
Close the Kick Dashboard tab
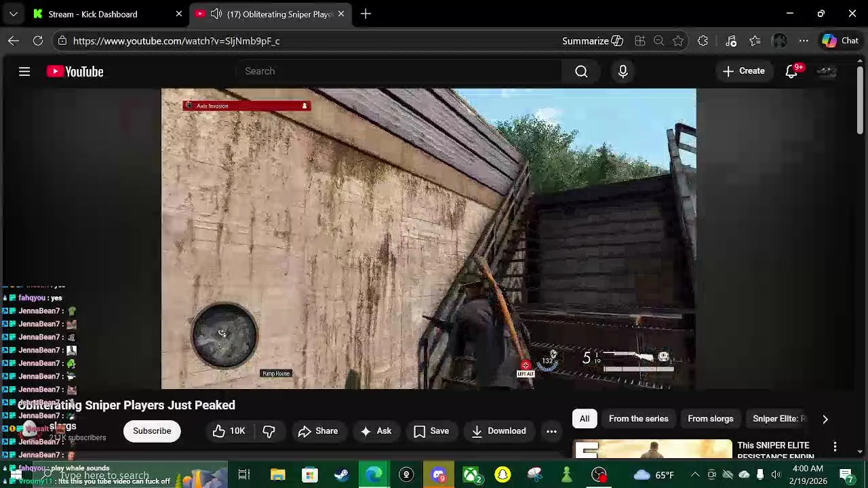click(x=179, y=14)
